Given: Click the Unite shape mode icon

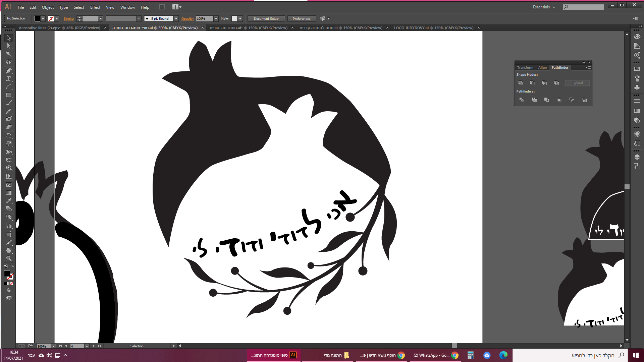Looking at the screenshot, I should click(521, 83).
